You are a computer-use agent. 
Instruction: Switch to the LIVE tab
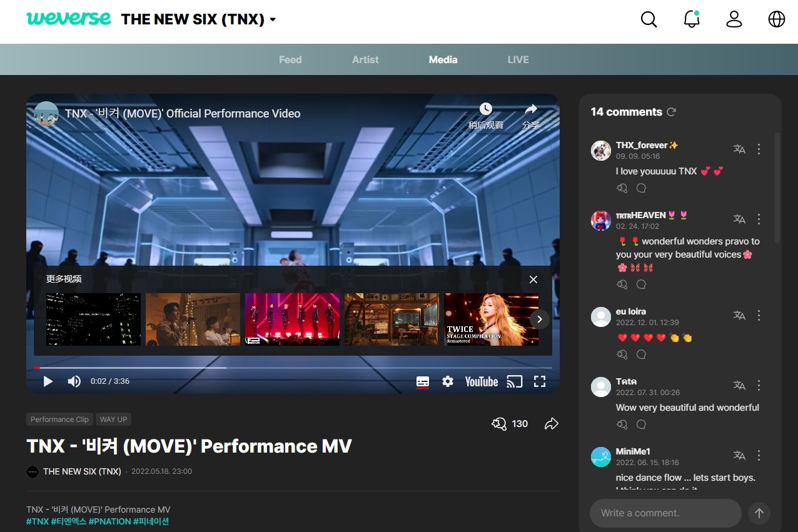(518, 59)
